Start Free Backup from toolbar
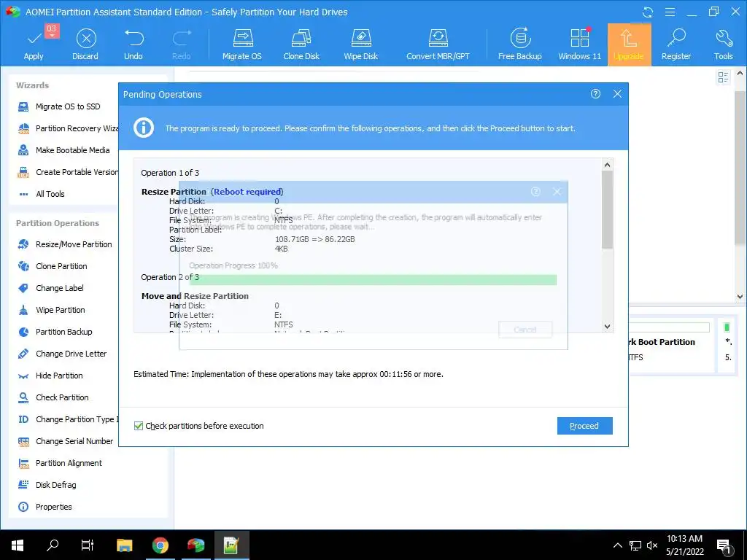Image resolution: width=747 pixels, height=560 pixels. (x=519, y=44)
